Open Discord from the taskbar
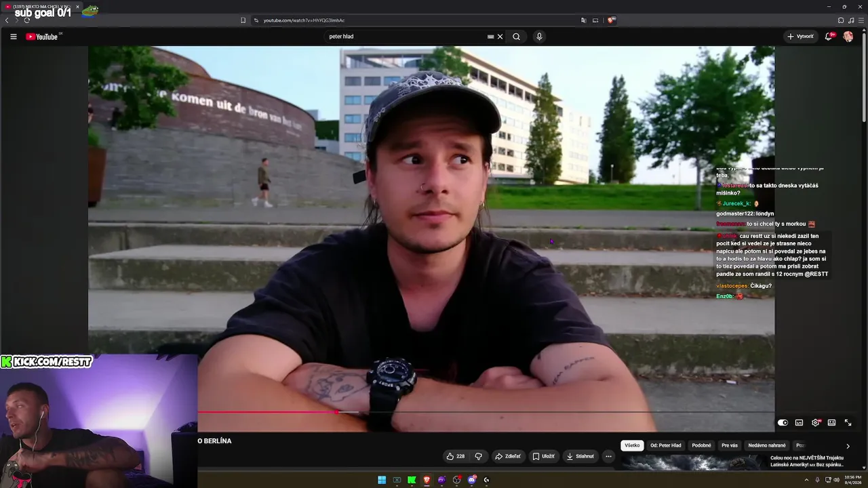Viewport: 868px width, 488px height. click(472, 480)
